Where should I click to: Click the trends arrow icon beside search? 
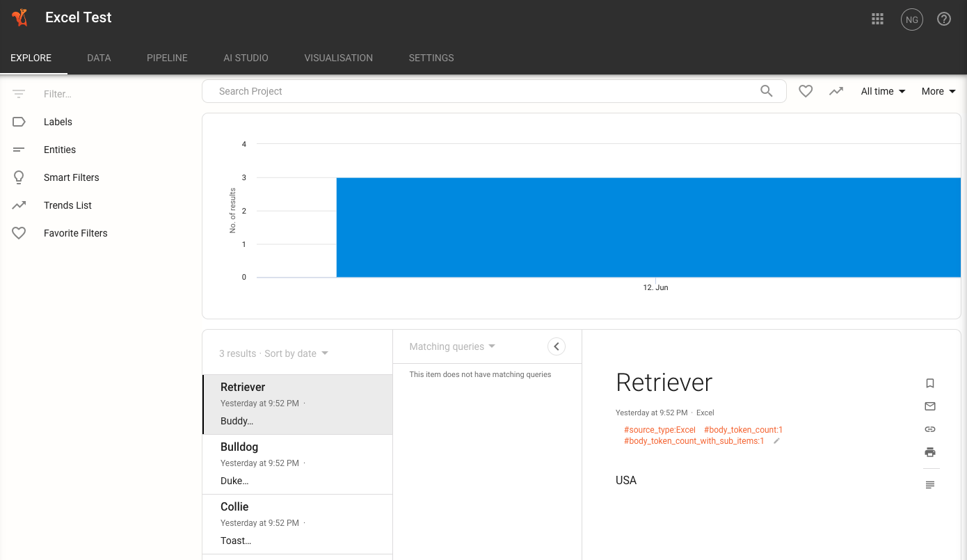[836, 91]
